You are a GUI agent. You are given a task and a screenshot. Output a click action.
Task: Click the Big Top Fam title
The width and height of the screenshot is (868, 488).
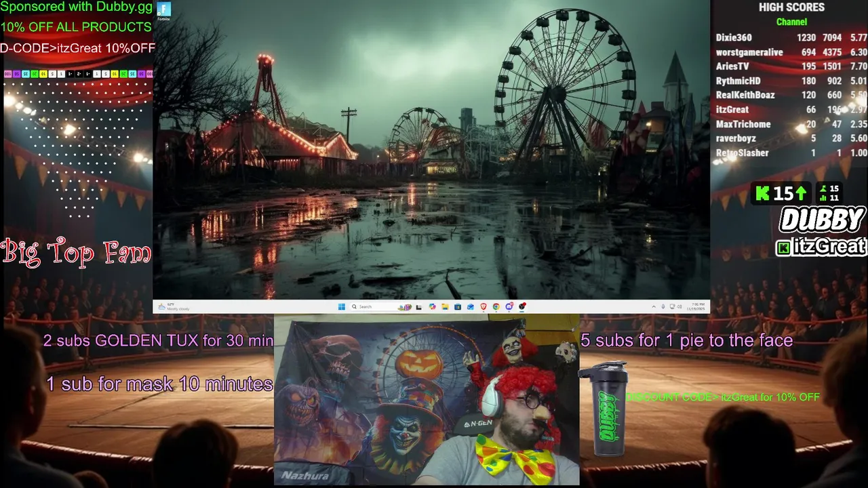pos(76,252)
